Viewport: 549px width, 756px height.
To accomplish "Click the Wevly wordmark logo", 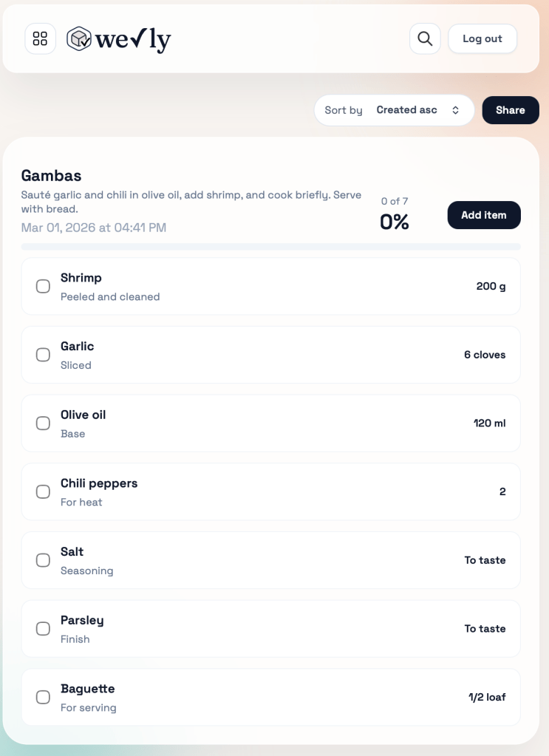I will pos(133,39).
